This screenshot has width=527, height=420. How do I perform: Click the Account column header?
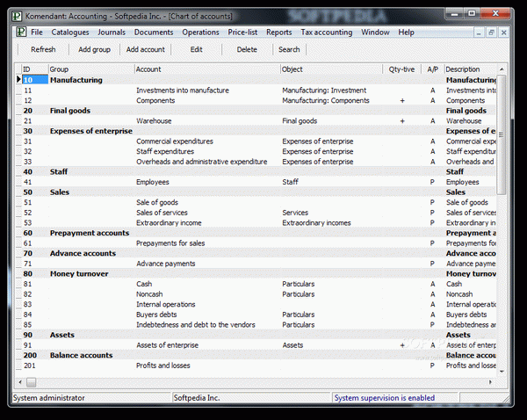(x=207, y=69)
